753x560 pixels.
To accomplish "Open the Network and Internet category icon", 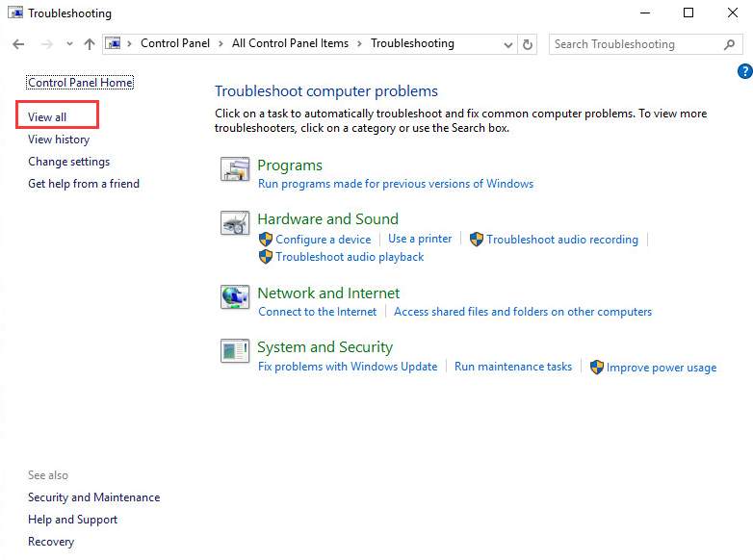I will point(235,297).
